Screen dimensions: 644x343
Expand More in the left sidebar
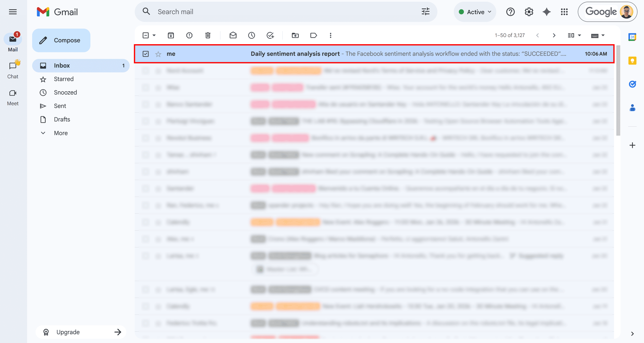click(x=61, y=133)
